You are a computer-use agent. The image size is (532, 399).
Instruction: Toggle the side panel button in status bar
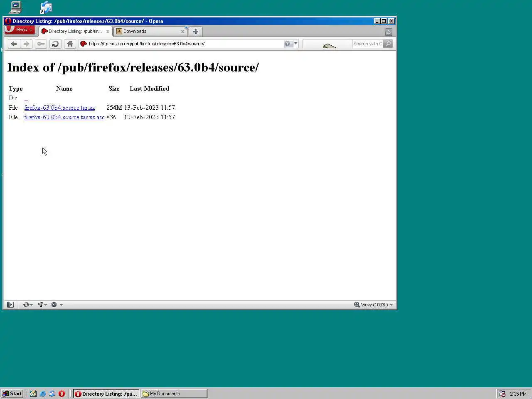10,305
